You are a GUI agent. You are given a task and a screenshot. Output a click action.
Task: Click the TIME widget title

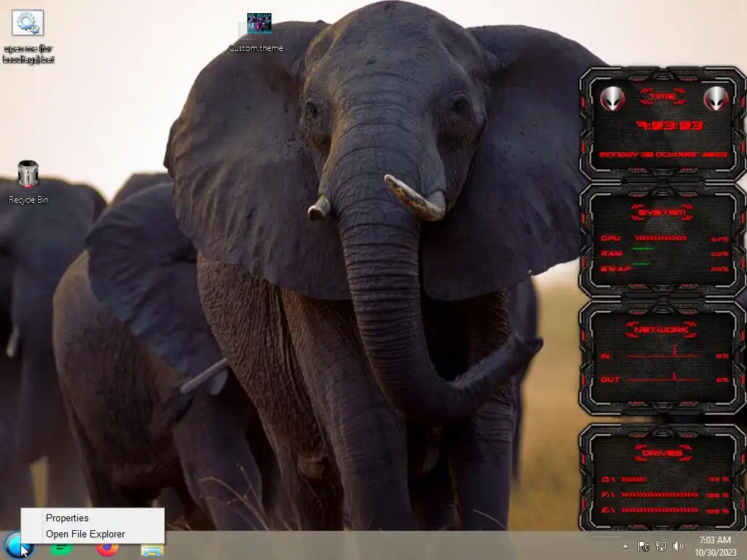(662, 97)
